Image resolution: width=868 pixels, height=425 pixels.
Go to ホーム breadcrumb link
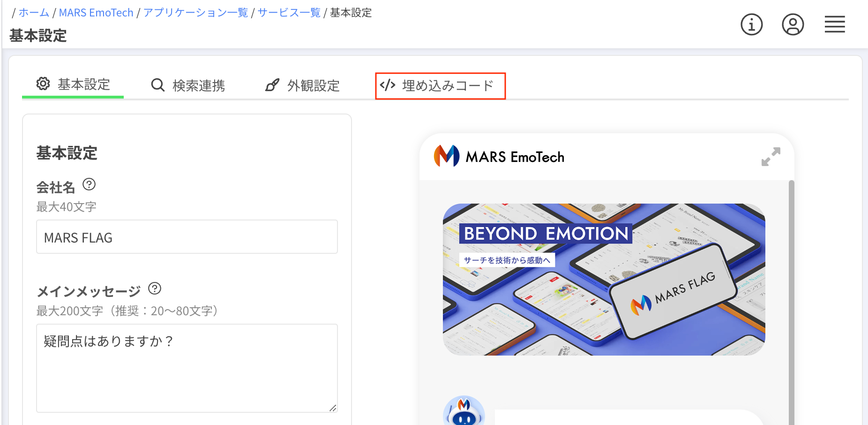pos(34,13)
